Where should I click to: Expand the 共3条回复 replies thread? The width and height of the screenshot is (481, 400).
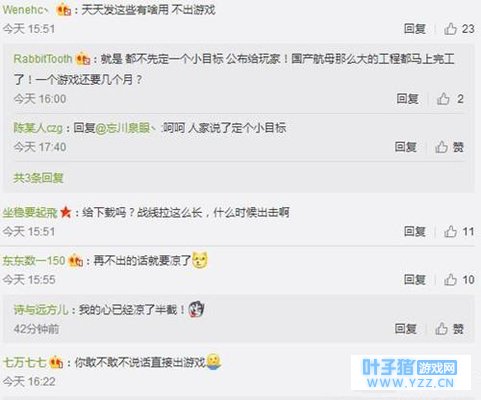(38, 178)
